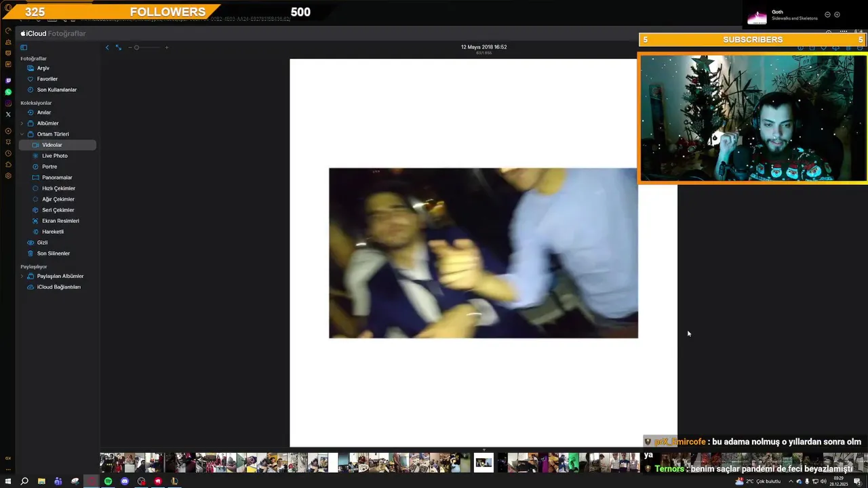Adjust the photo zoom slider knob

click(x=136, y=47)
